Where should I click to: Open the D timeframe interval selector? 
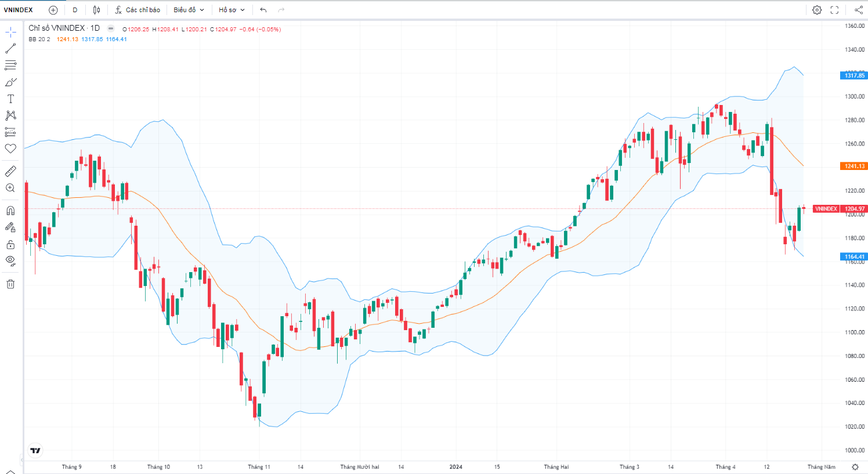[x=75, y=10]
